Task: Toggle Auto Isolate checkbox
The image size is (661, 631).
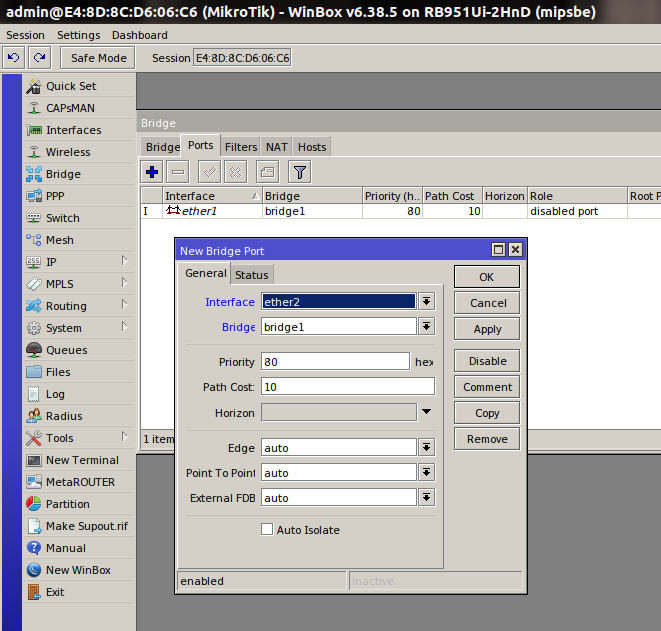Action: [x=267, y=529]
